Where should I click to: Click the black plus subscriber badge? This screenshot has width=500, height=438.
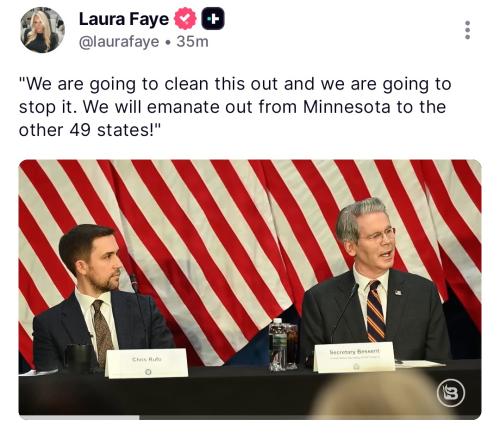[x=213, y=19]
